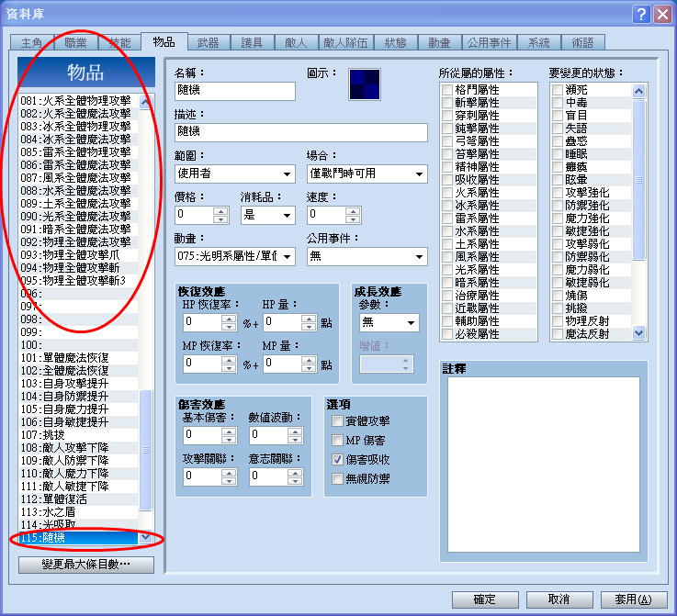Open the 動畫 animation dropdown
Image resolution: width=677 pixels, height=616 pixels.
[235, 257]
